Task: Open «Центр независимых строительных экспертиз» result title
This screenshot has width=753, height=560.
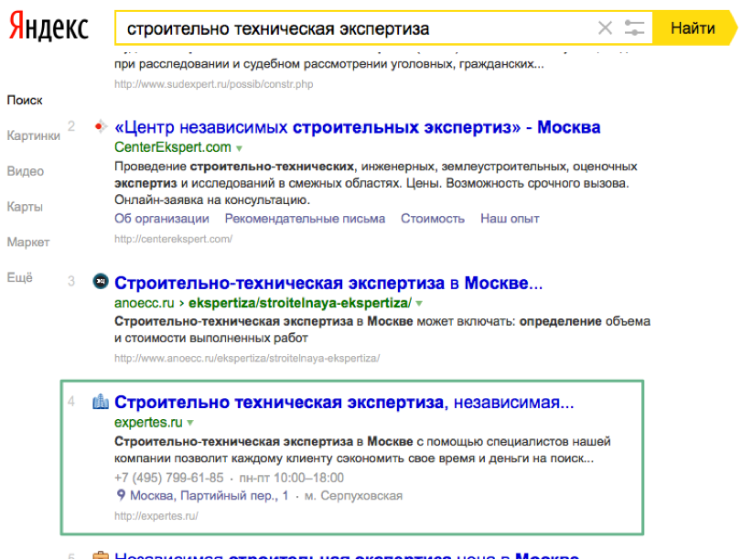Action: 357,127
